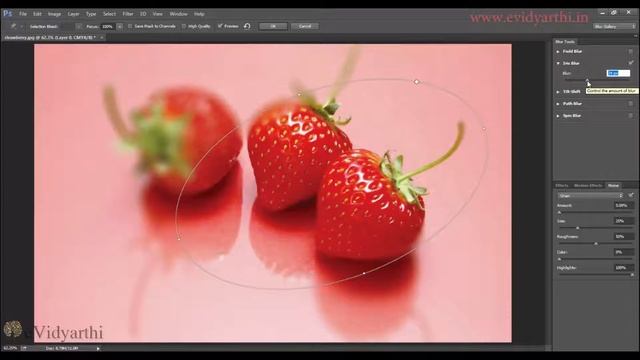Open the 3D menu
The image size is (640, 360).
coord(143,14)
